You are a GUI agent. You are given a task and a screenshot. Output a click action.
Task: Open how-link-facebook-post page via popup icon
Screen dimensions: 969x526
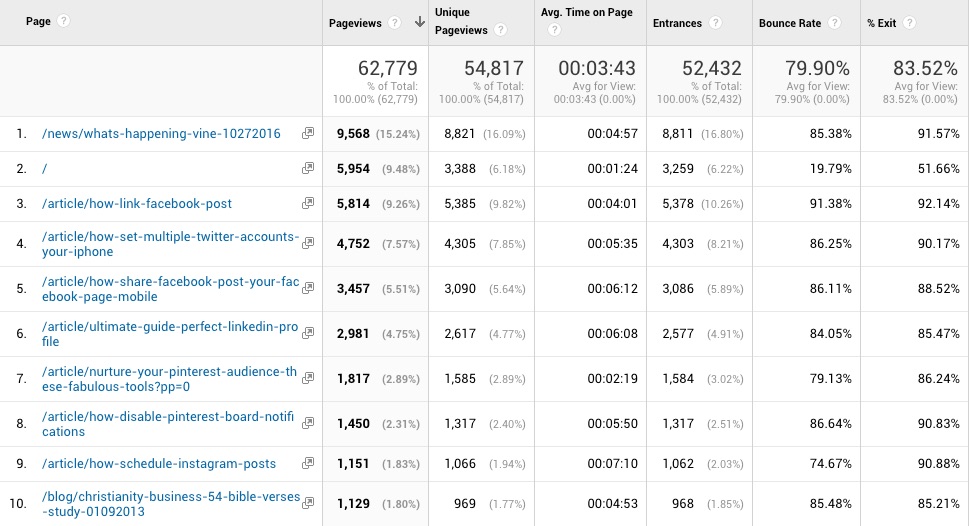[308, 204]
